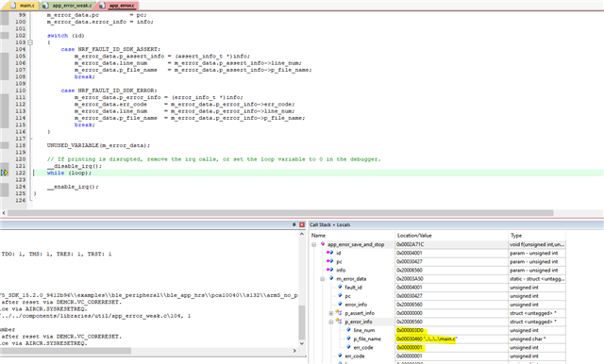Collapse the switch block fold at line 103
The height and width of the screenshot is (364, 604).
(x=30, y=42)
